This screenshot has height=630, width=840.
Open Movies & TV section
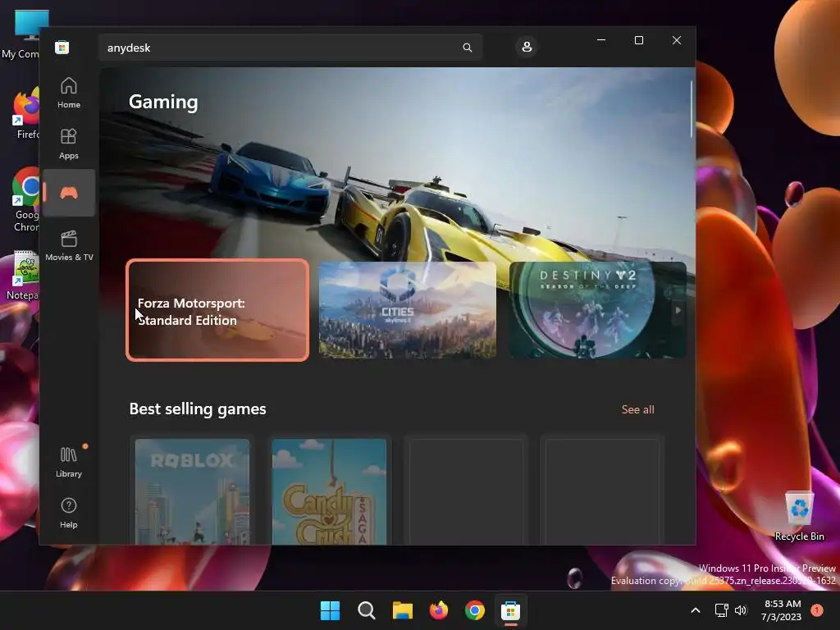[x=69, y=245]
